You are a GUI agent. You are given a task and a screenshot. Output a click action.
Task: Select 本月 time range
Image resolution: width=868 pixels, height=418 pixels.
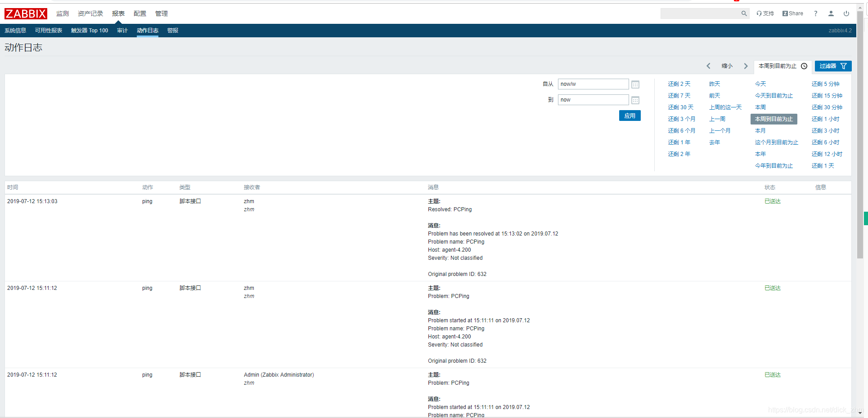(x=760, y=131)
